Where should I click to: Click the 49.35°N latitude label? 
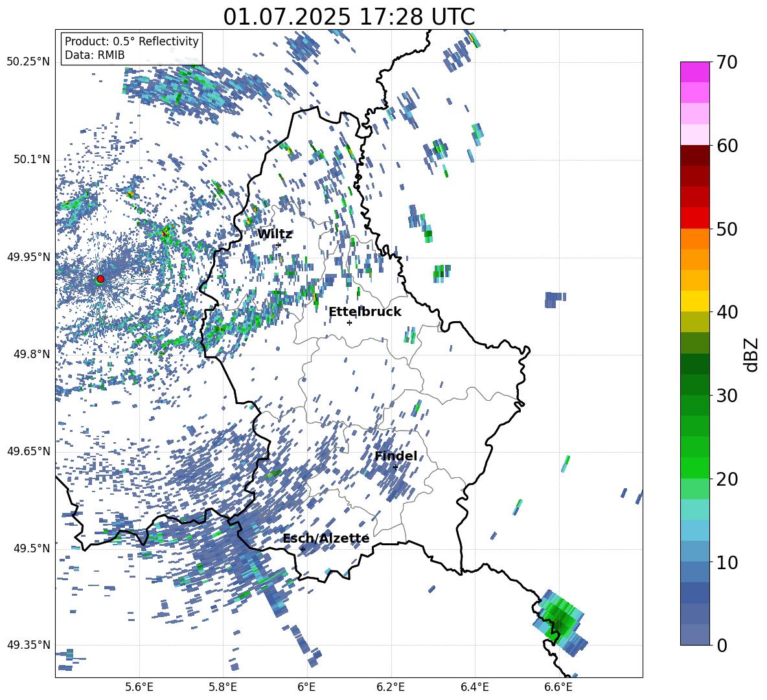pyautogui.click(x=29, y=645)
